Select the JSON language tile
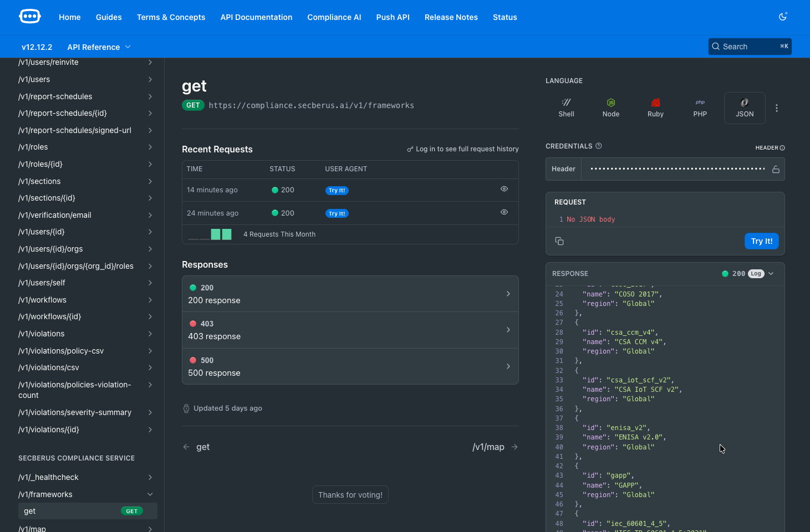The height and width of the screenshot is (532, 810). point(744,107)
